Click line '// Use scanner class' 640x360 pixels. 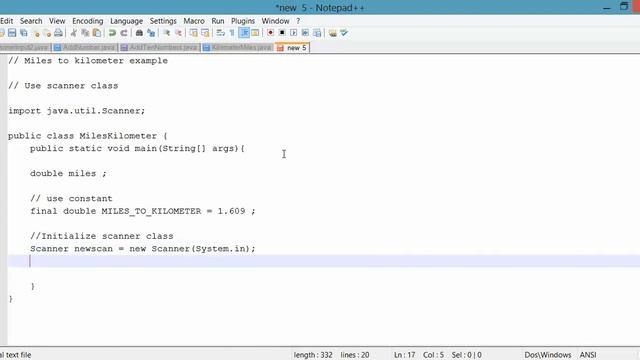63,86
